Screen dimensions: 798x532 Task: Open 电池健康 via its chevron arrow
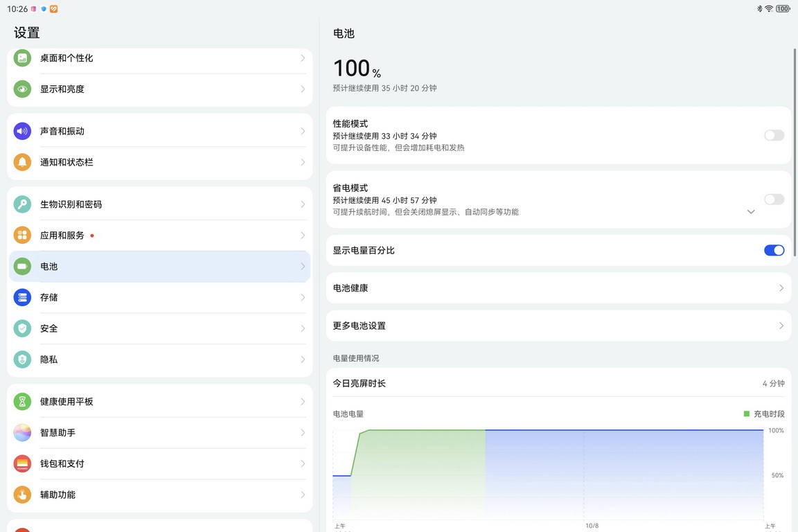(x=781, y=288)
